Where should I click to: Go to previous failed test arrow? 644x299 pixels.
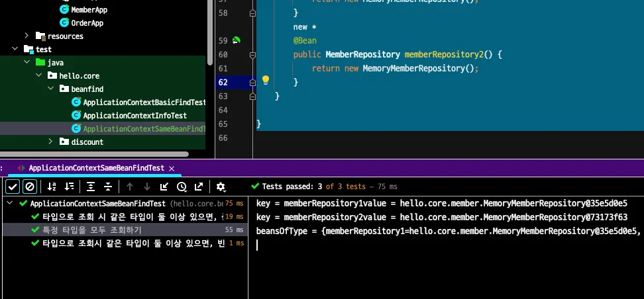tap(130, 187)
